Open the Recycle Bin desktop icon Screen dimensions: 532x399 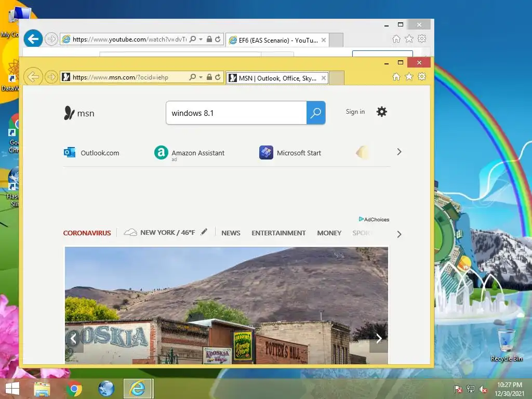[506, 344]
